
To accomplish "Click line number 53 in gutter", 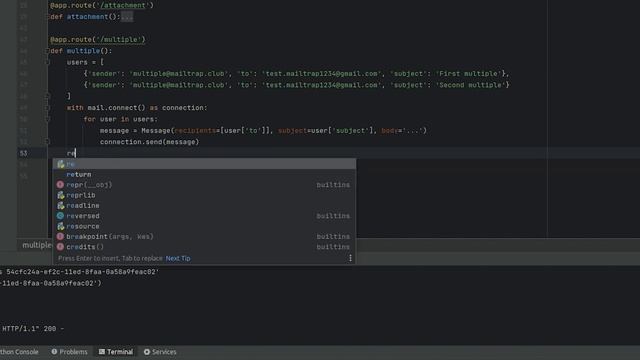I will click(x=23, y=153).
